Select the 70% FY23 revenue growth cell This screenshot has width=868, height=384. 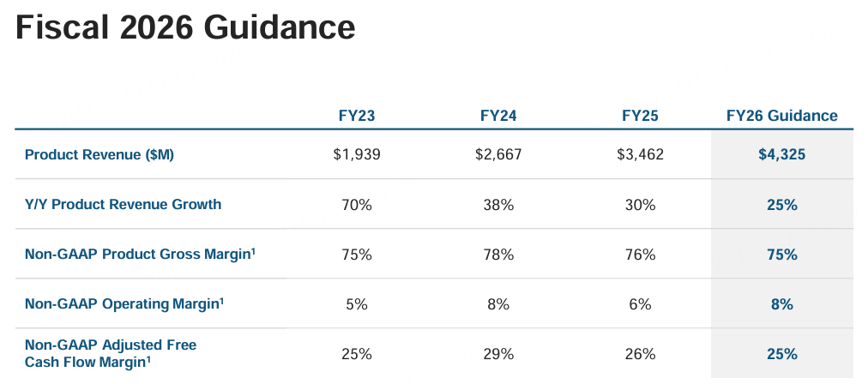point(356,205)
